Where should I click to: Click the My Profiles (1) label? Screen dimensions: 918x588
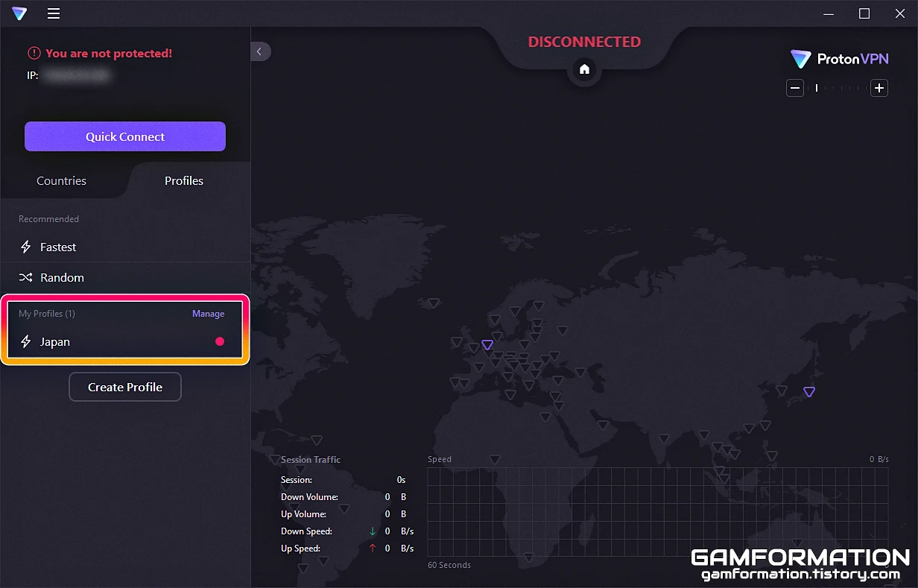[47, 314]
